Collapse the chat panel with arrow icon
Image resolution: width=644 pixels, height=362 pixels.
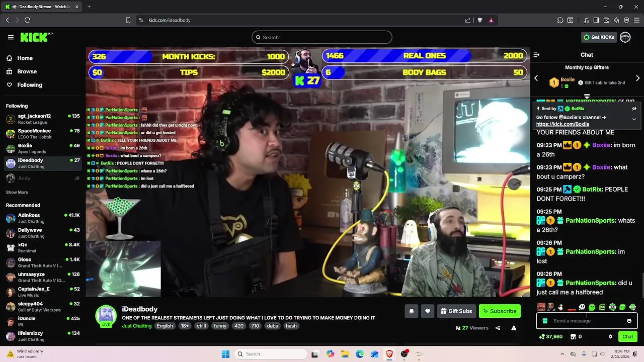pos(536,55)
